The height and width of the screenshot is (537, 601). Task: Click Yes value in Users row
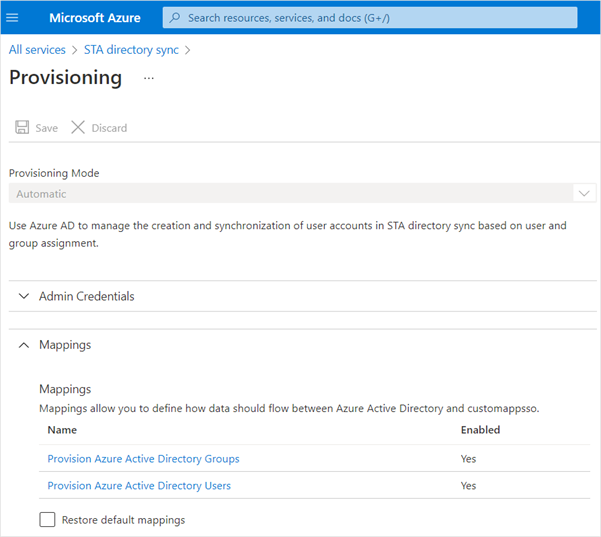point(468,486)
